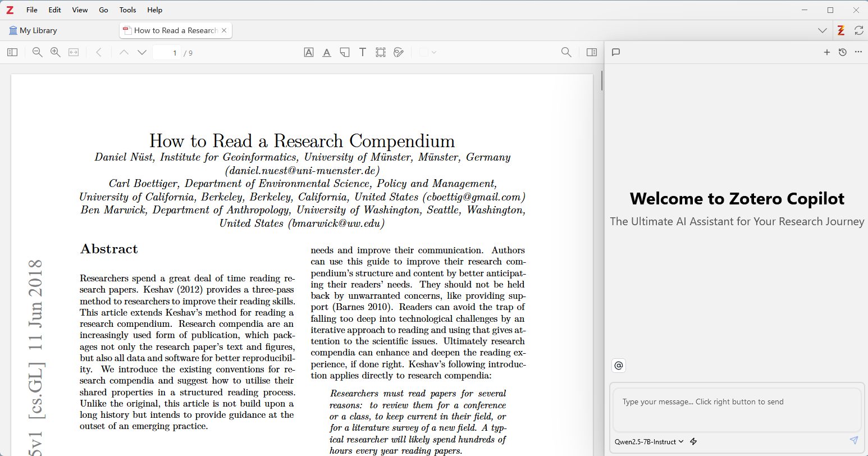Pick the draw/ink annotation tool
The height and width of the screenshot is (456, 868).
399,52
